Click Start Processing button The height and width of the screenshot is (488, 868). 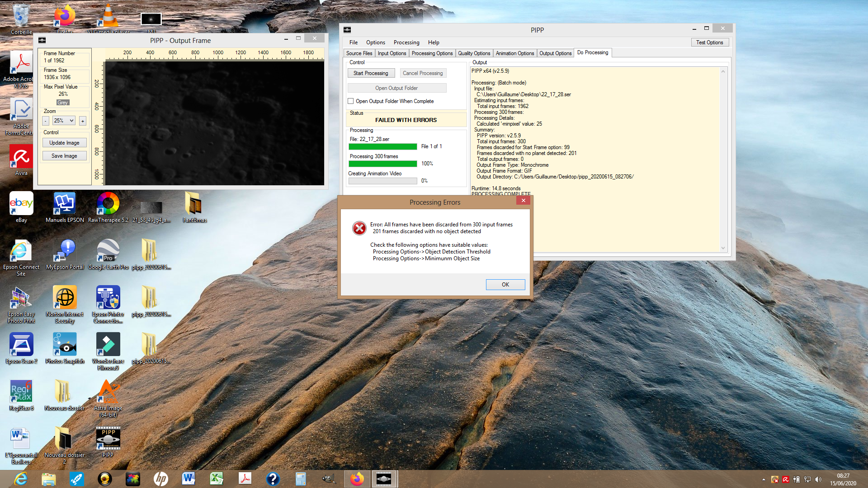pos(371,73)
